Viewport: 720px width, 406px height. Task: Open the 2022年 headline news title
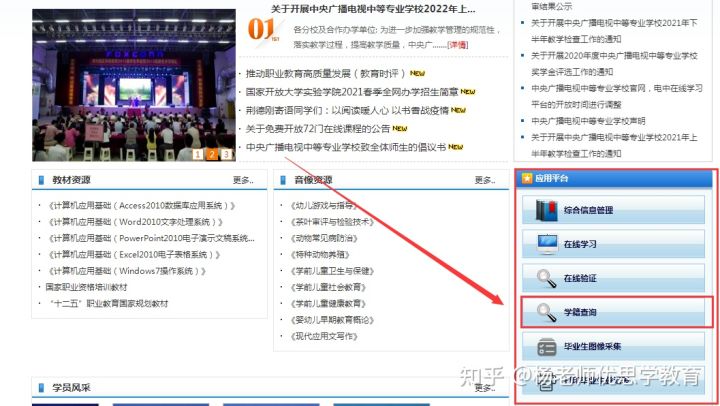point(372,10)
